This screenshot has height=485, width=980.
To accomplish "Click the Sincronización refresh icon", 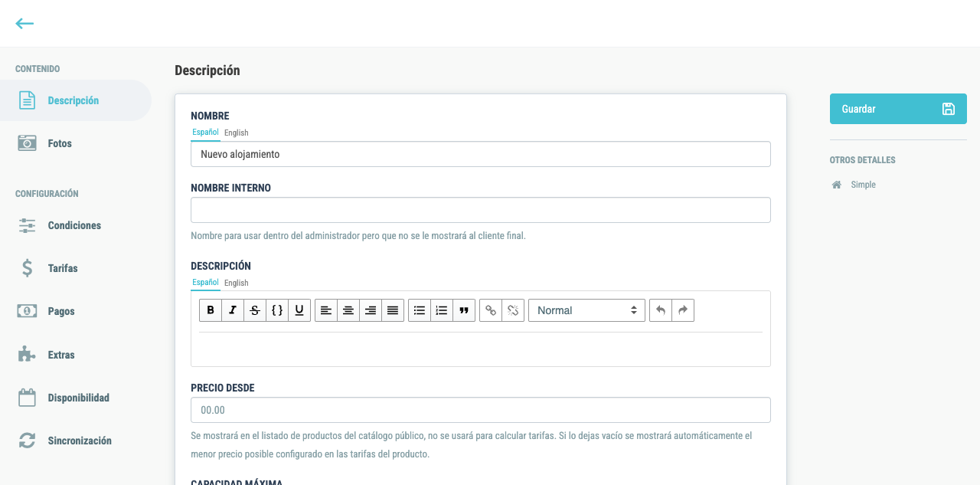I will tap(27, 441).
